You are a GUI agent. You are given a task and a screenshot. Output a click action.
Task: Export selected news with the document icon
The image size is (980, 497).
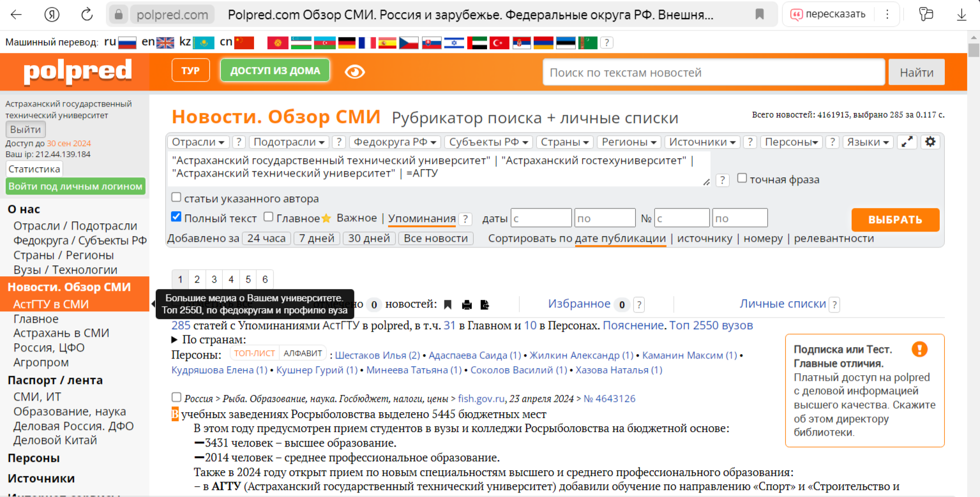click(485, 304)
